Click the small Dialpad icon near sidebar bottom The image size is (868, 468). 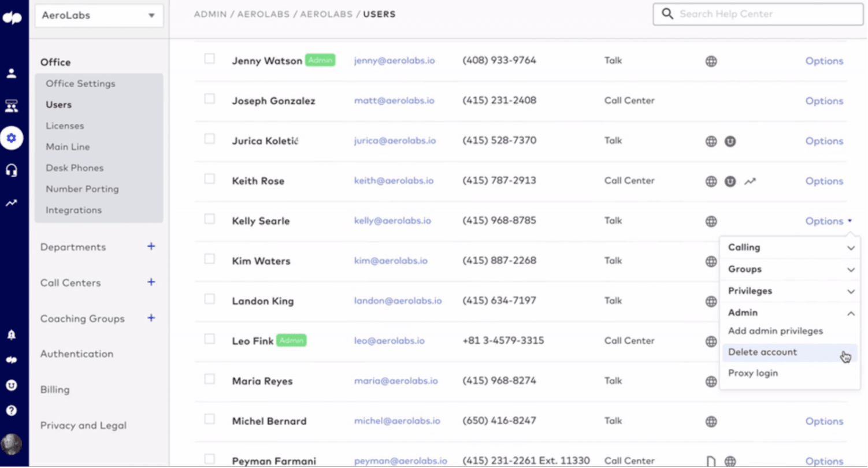(x=11, y=359)
